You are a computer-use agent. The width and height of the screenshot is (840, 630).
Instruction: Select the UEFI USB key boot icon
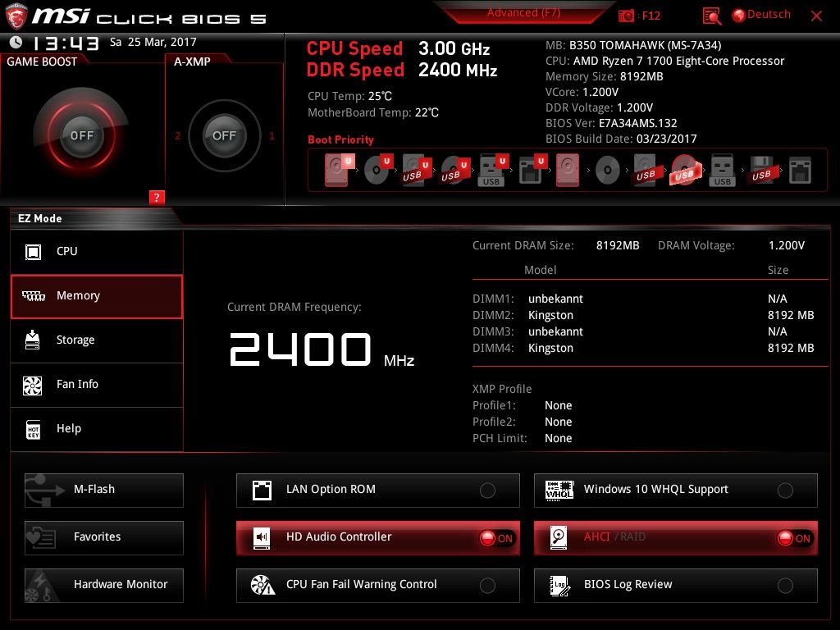coord(492,171)
